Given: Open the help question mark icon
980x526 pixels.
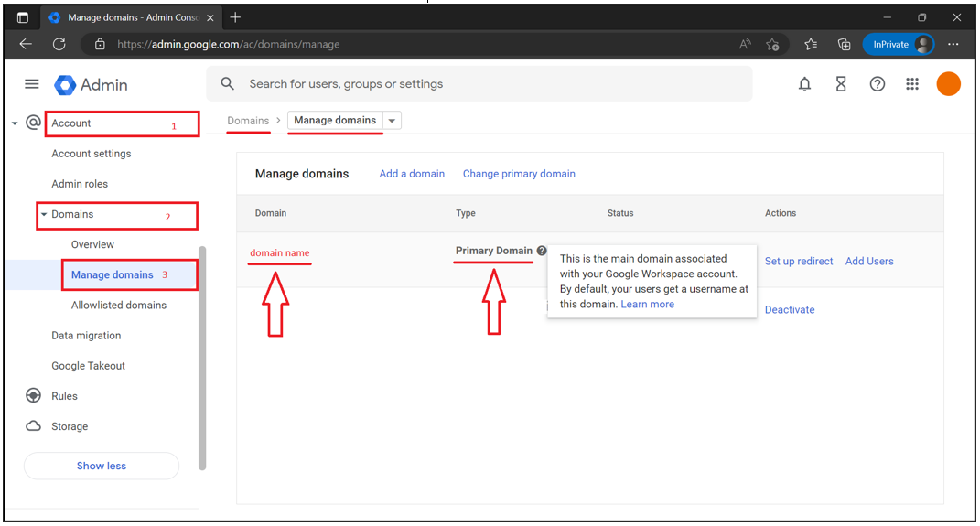Looking at the screenshot, I should (877, 84).
